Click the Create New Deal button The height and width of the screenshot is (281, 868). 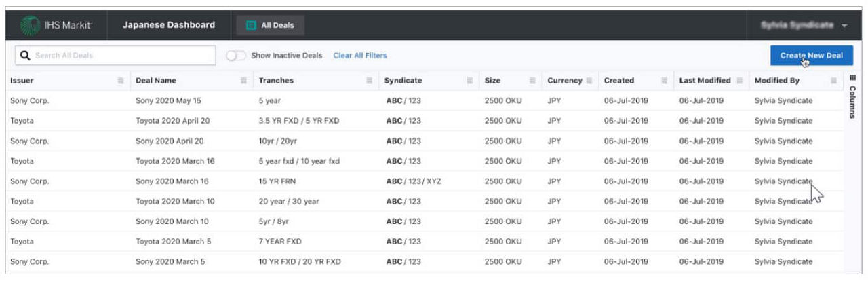[x=812, y=56]
